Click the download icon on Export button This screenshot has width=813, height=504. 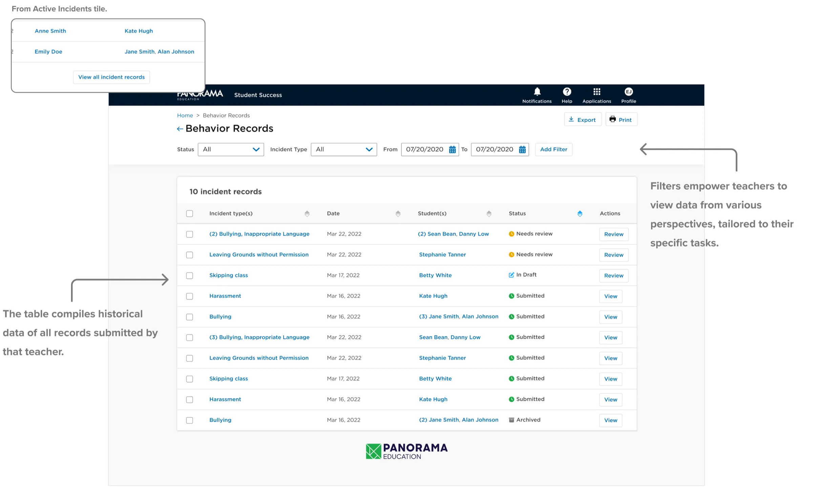571,119
